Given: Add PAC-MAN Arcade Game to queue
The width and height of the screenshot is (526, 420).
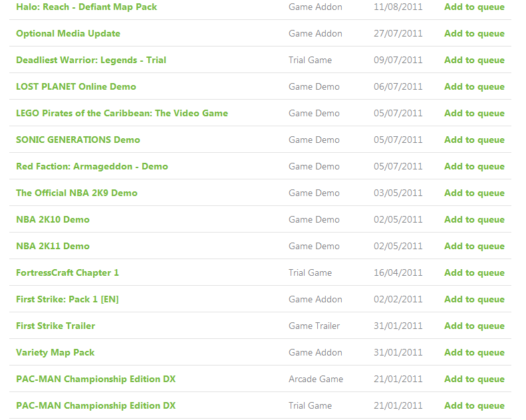Looking at the screenshot, I should (474, 379).
